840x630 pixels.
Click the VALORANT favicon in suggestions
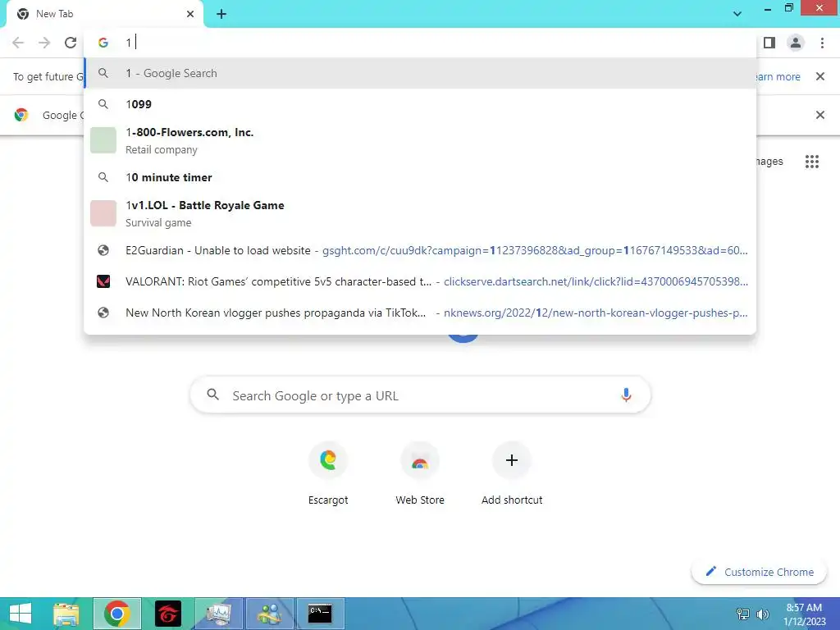coord(103,281)
